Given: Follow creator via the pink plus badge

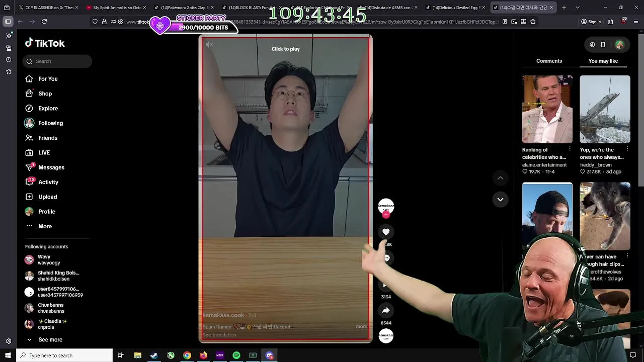Looking at the screenshot, I should point(386,215).
